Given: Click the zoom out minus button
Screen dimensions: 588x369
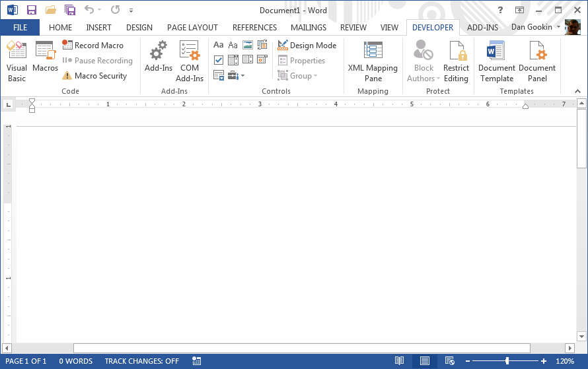Looking at the screenshot, I should click(x=468, y=361).
